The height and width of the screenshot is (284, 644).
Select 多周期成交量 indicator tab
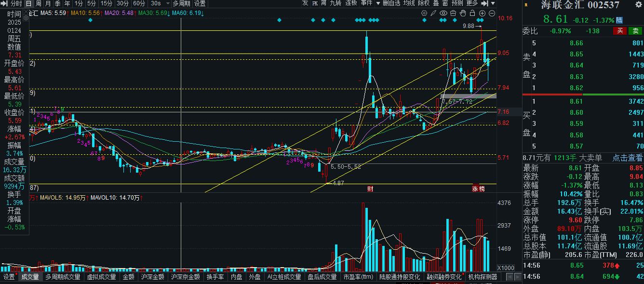click(x=63, y=277)
